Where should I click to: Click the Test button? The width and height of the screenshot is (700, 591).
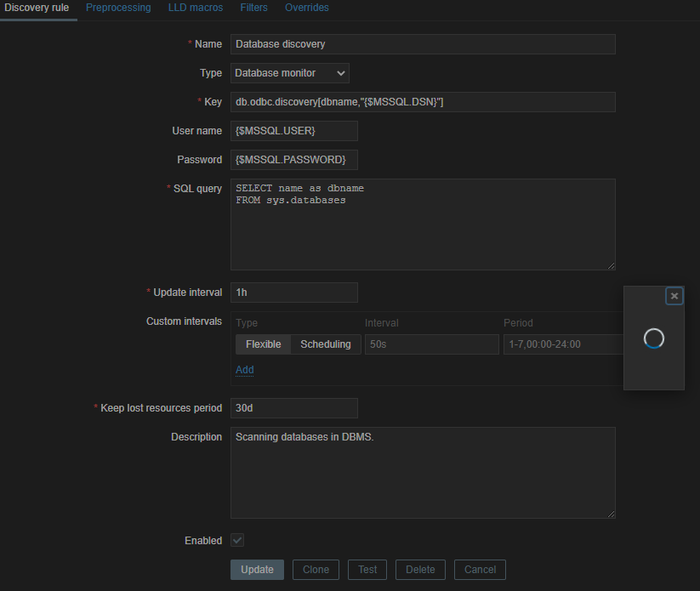coord(367,570)
